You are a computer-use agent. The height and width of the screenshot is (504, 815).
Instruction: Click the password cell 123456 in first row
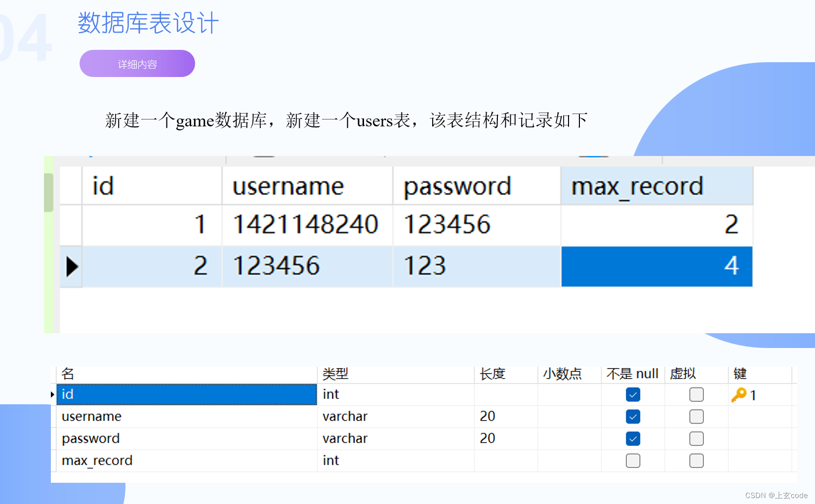(477, 225)
